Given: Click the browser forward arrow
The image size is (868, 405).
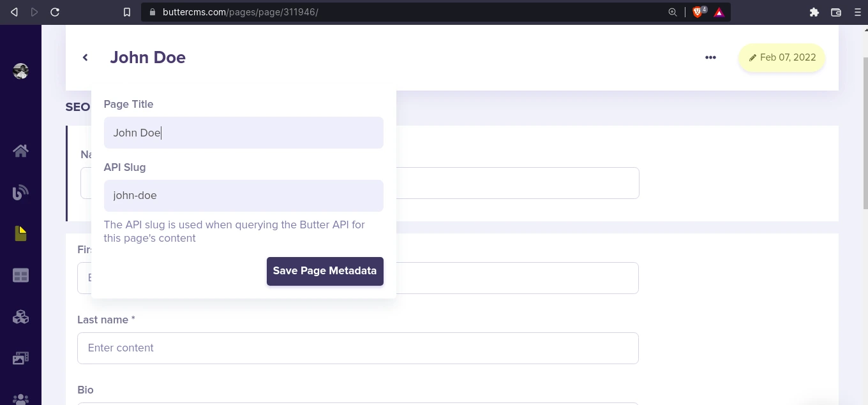Looking at the screenshot, I should [34, 12].
